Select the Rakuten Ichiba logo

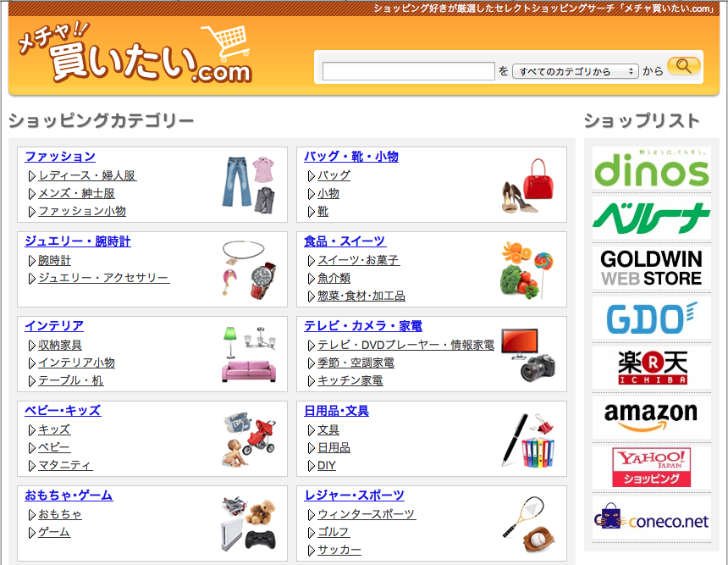coord(650,368)
